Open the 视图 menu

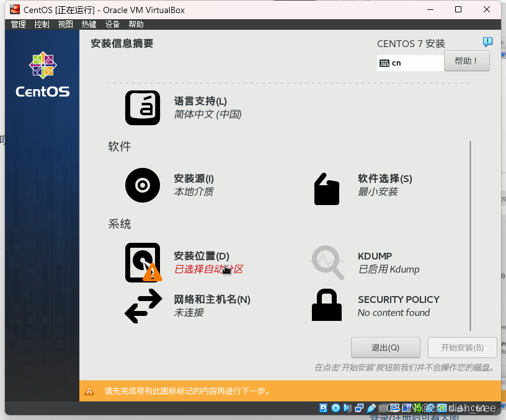[x=65, y=25]
